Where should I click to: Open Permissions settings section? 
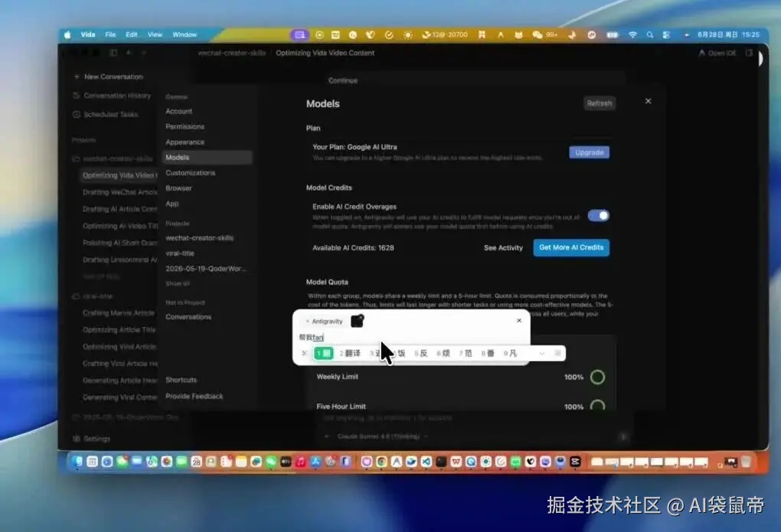185,126
